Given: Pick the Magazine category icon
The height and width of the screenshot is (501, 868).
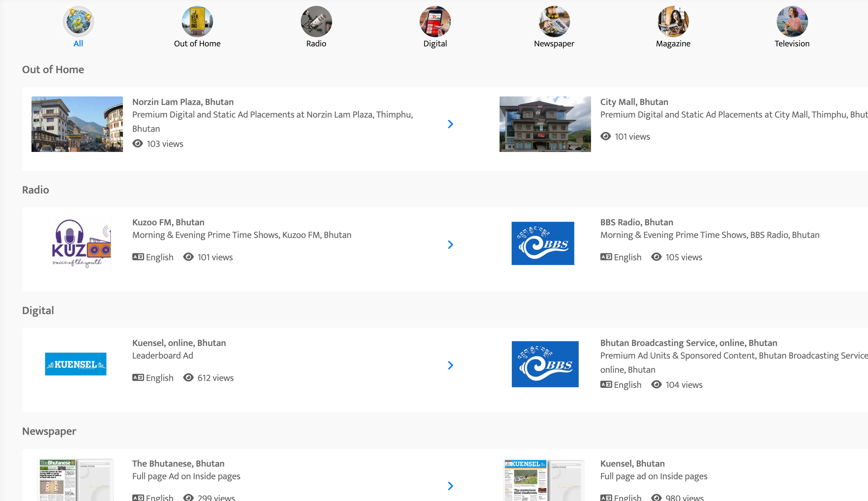Looking at the screenshot, I should 673,21.
